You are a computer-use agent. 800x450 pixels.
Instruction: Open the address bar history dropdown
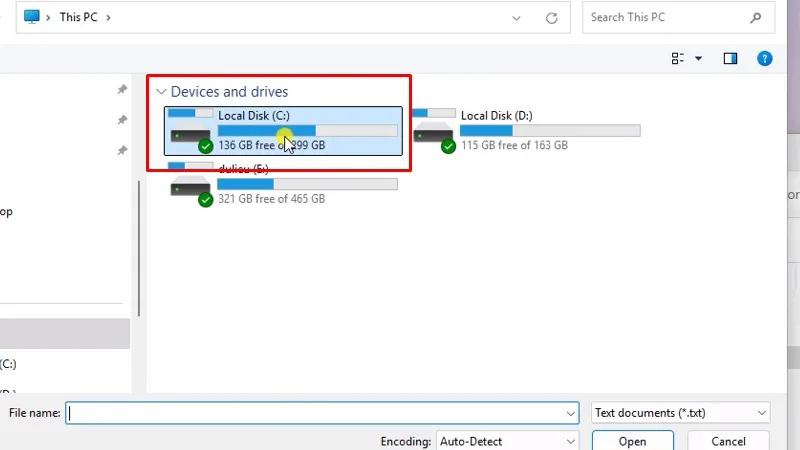(x=516, y=18)
